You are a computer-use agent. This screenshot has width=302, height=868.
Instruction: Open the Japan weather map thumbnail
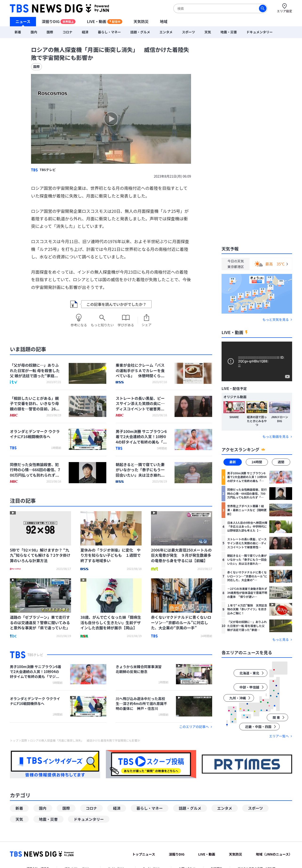pos(257,294)
